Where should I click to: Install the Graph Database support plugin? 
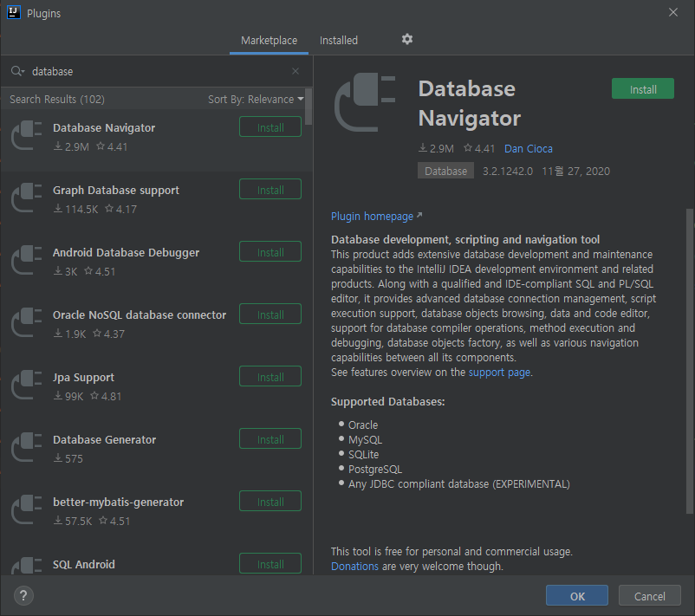[x=270, y=190]
